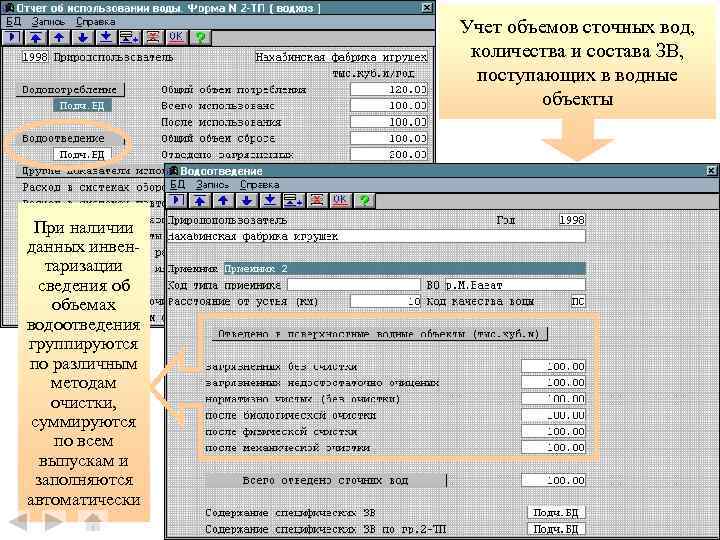
Task: Click Подч.БД button under Водоотведение
Action: click(x=82, y=155)
